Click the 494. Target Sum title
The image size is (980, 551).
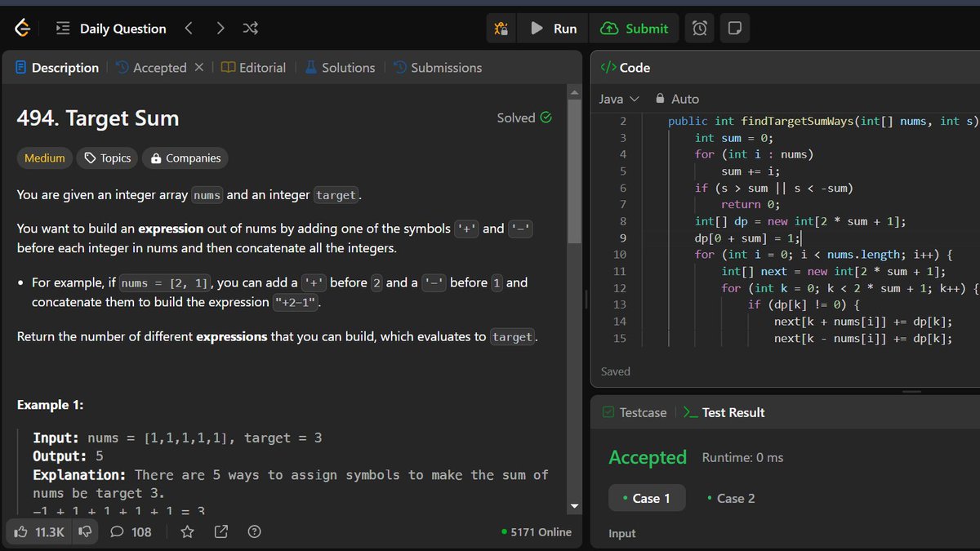98,118
